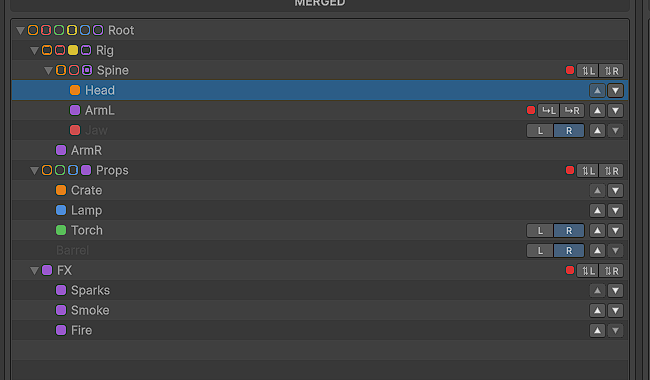
Task: Collapse the Rig group
Action: pos(34,51)
